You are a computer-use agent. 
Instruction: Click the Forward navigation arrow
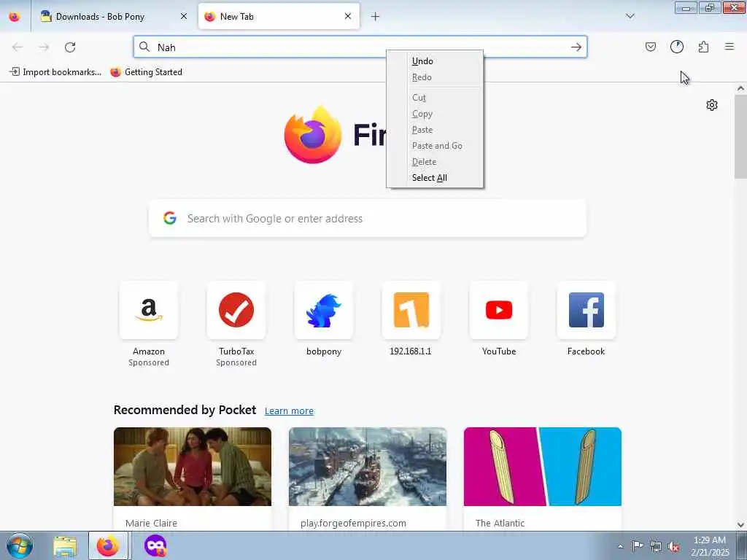[x=44, y=47]
